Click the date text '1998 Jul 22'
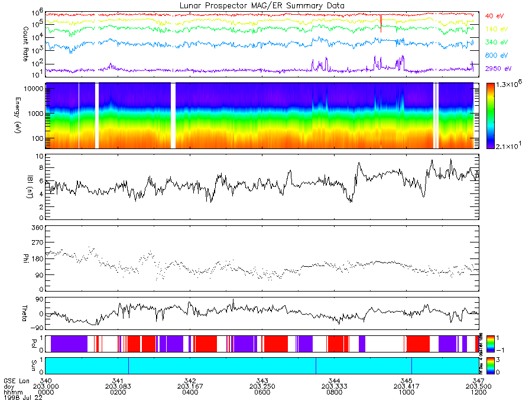The height and width of the screenshot is (414, 532). point(23,398)
